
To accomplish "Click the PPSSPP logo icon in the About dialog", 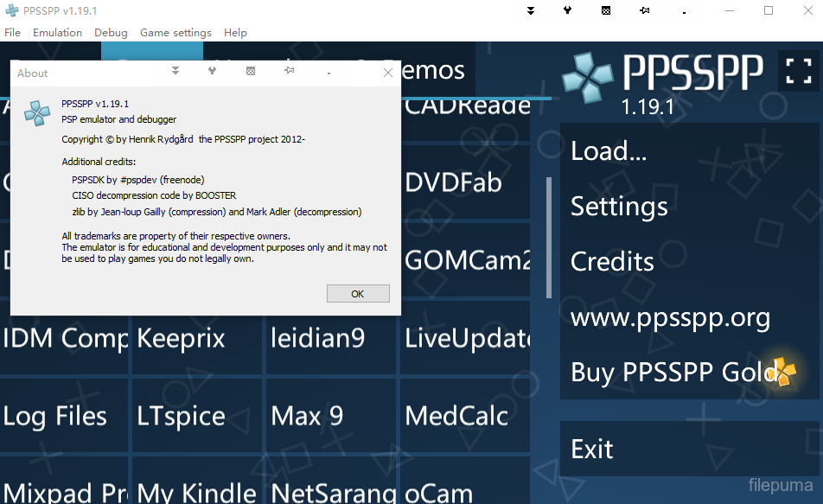I will pos(37,112).
